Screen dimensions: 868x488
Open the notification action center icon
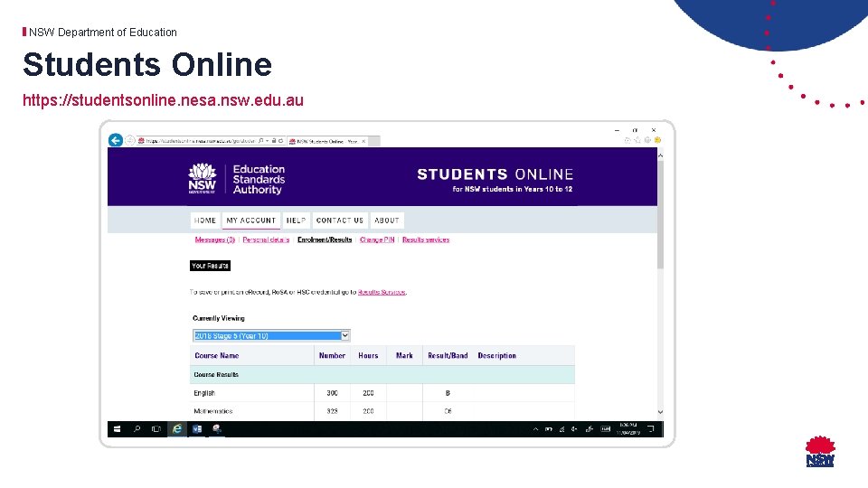pyautogui.click(x=651, y=428)
